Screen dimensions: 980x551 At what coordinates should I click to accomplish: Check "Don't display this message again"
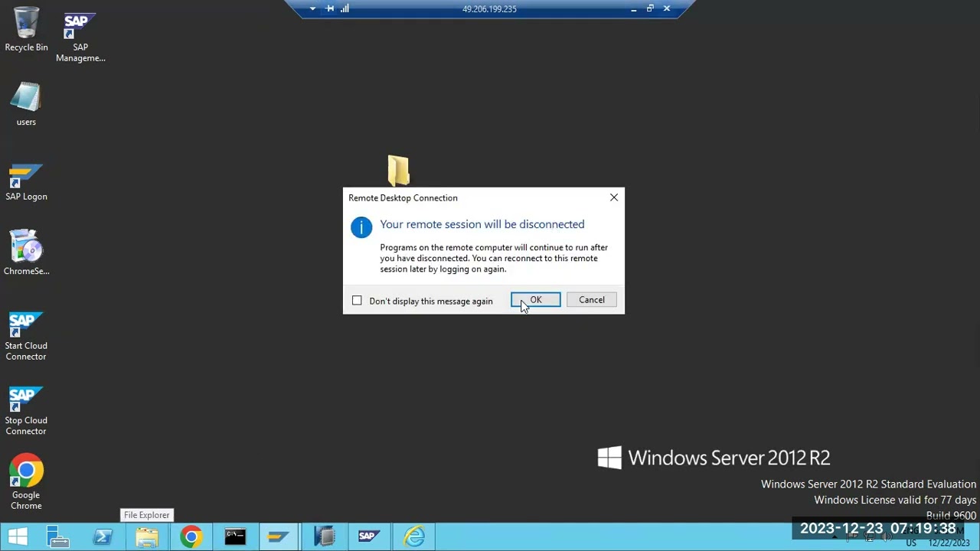coord(357,301)
